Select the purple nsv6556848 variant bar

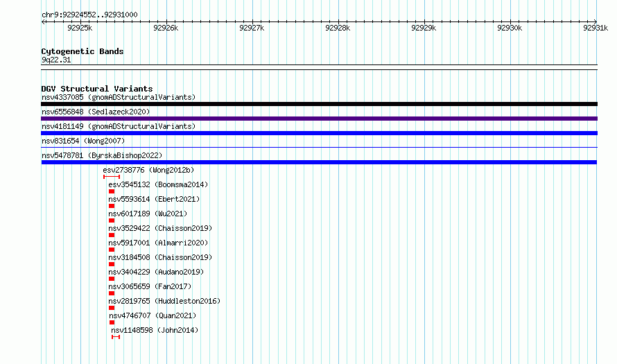(x=319, y=119)
